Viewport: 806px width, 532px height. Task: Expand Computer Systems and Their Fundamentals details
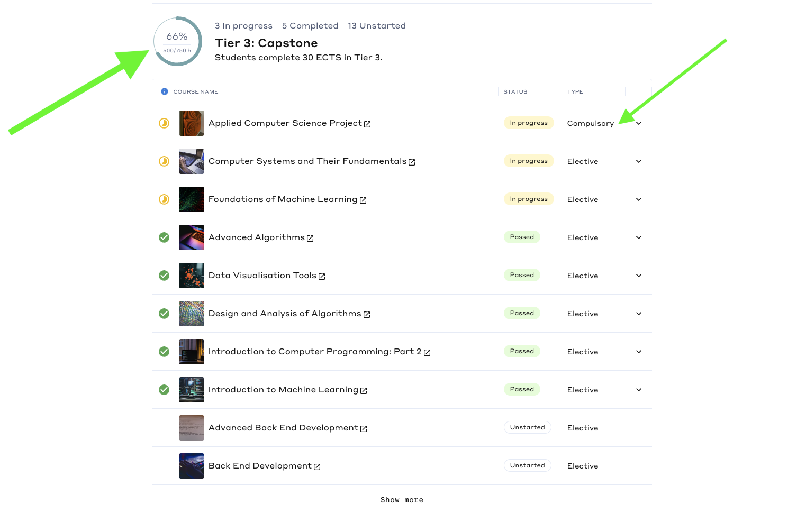639,161
